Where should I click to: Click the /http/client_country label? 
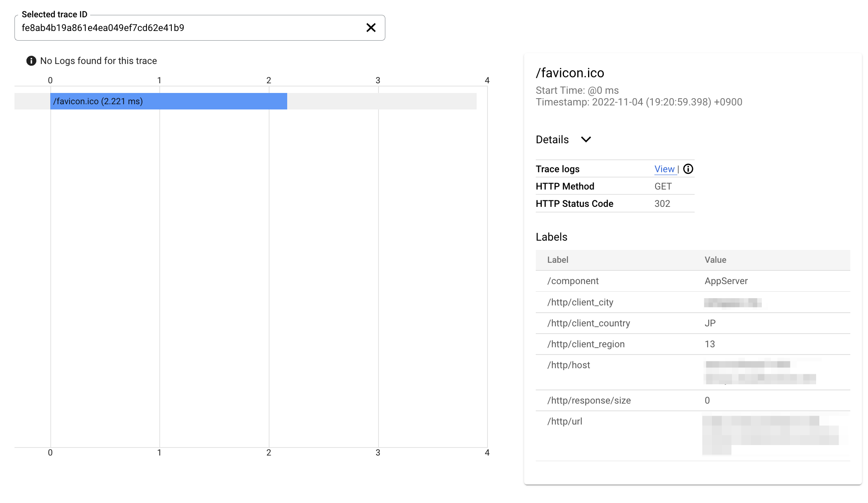point(588,323)
